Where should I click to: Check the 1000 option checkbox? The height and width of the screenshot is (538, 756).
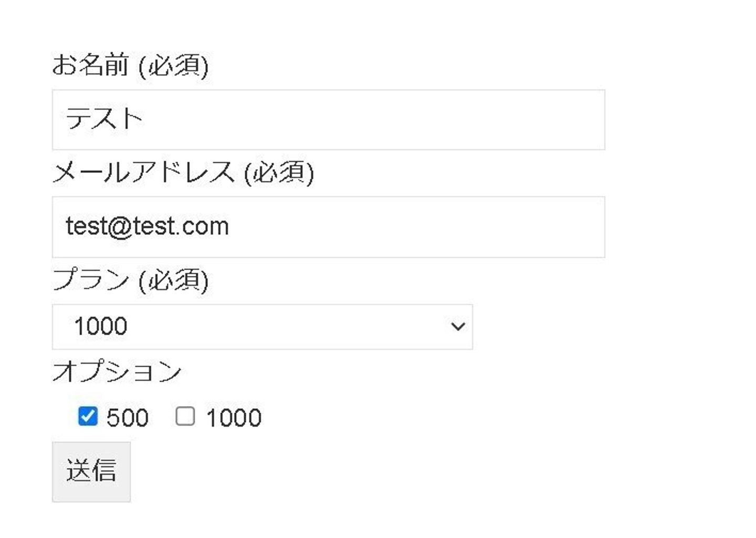185,416
